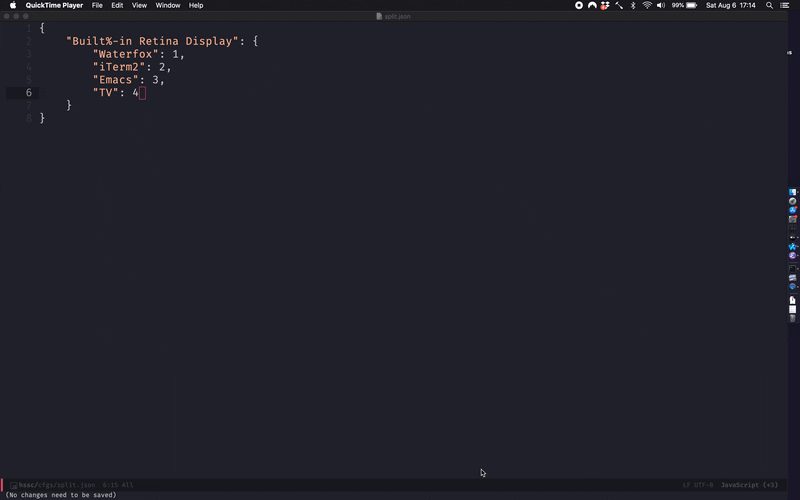Open the QuickTime Player menu
The image size is (800, 500).
tap(54, 5)
